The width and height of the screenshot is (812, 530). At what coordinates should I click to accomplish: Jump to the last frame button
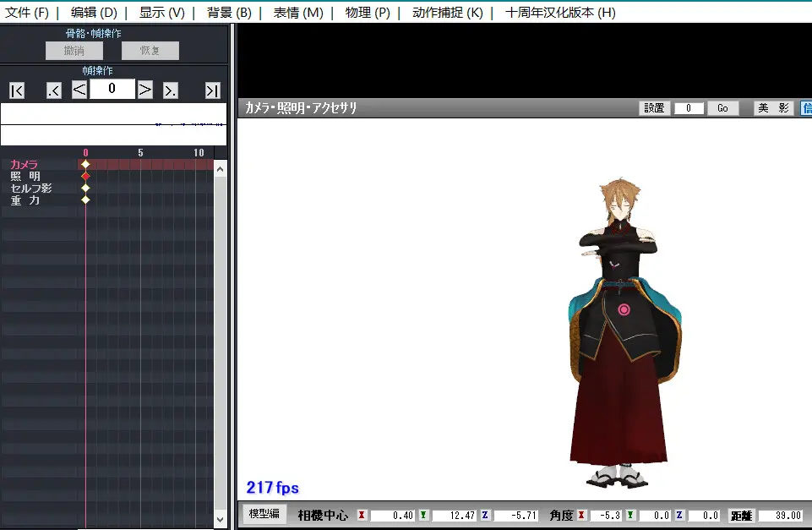point(212,90)
